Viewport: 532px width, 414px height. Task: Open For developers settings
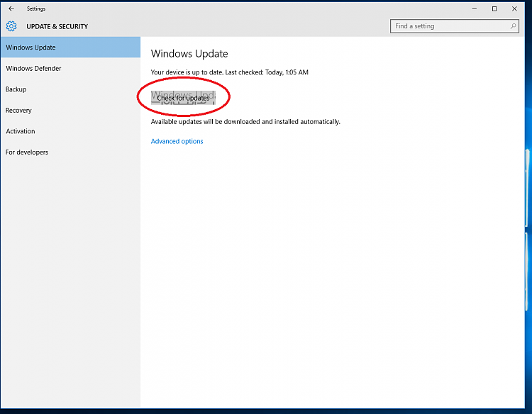point(70,152)
